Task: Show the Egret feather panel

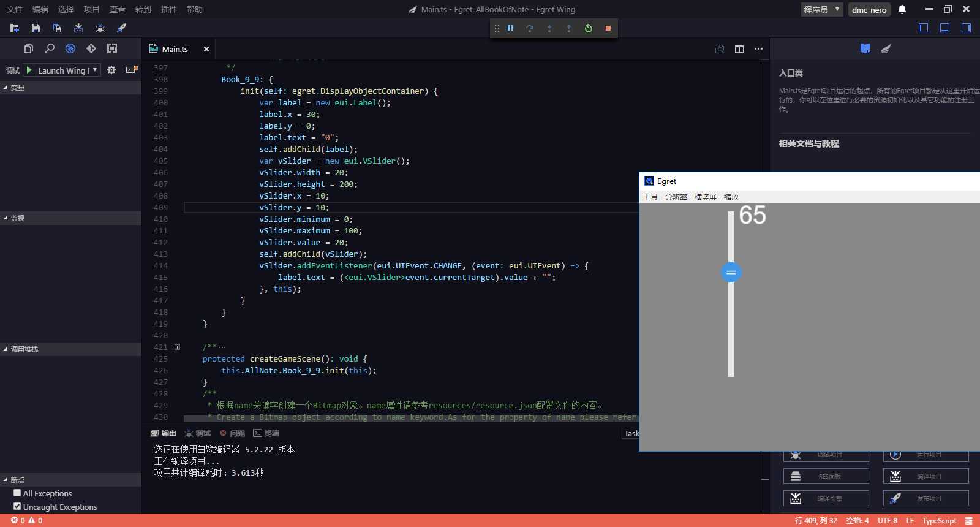Action: point(886,48)
